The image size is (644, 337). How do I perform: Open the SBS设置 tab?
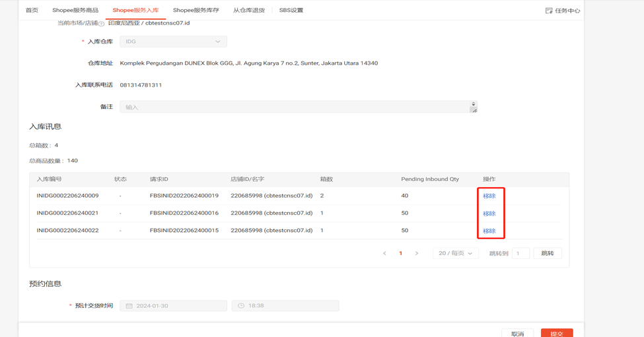click(x=291, y=11)
